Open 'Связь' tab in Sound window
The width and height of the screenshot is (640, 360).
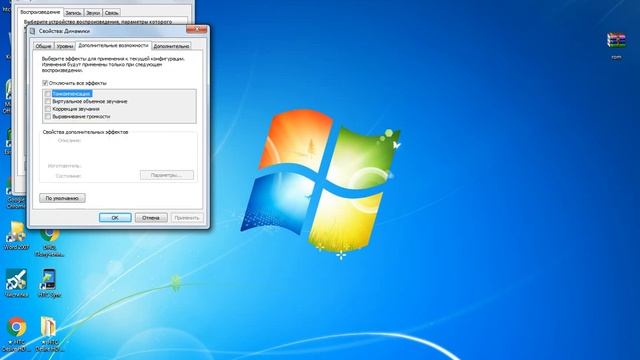(111, 13)
